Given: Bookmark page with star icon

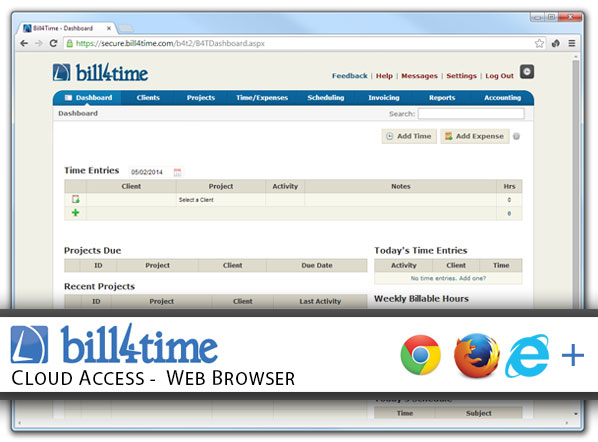Looking at the screenshot, I should pyautogui.click(x=539, y=43).
